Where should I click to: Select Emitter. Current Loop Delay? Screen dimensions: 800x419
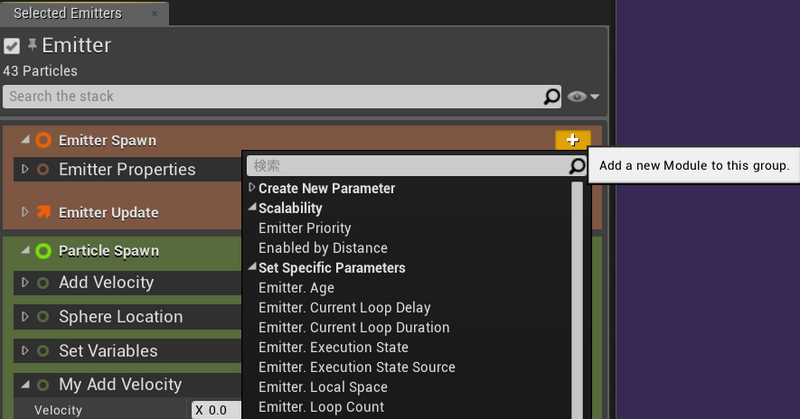point(344,308)
